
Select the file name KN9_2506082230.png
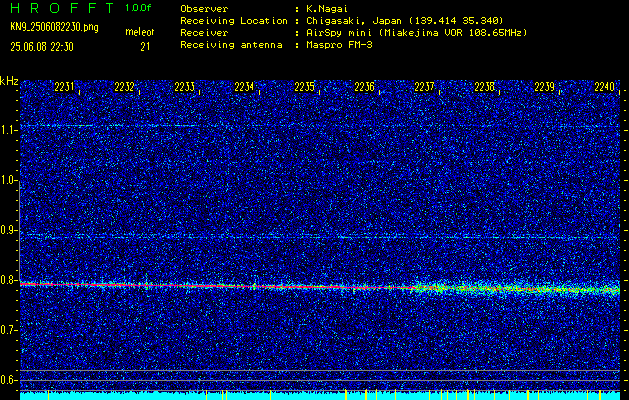(x=54, y=28)
